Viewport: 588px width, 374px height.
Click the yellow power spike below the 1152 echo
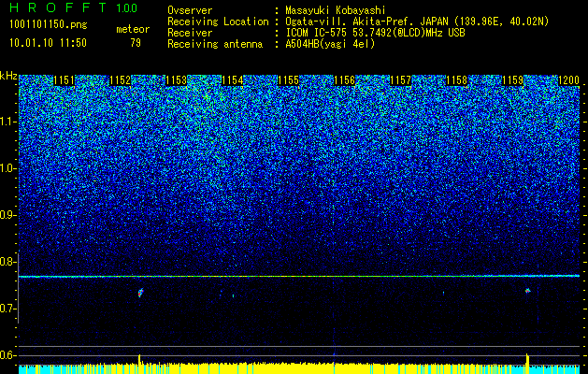pyautogui.click(x=139, y=359)
